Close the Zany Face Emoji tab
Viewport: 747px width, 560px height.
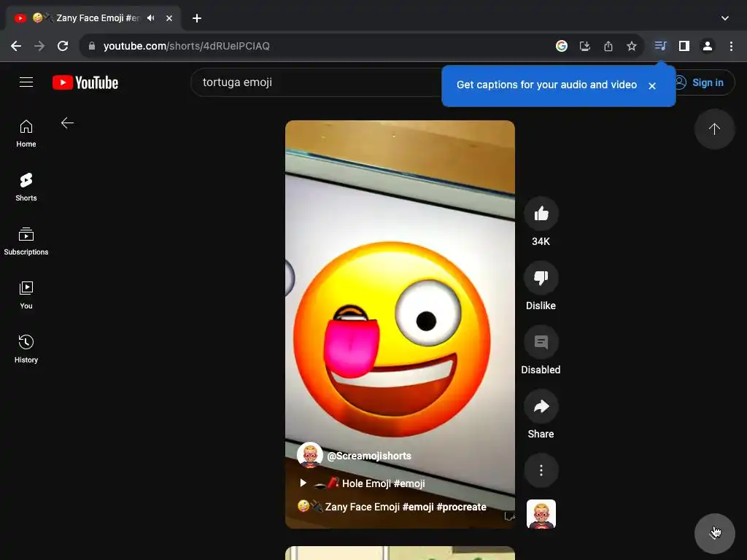169,18
